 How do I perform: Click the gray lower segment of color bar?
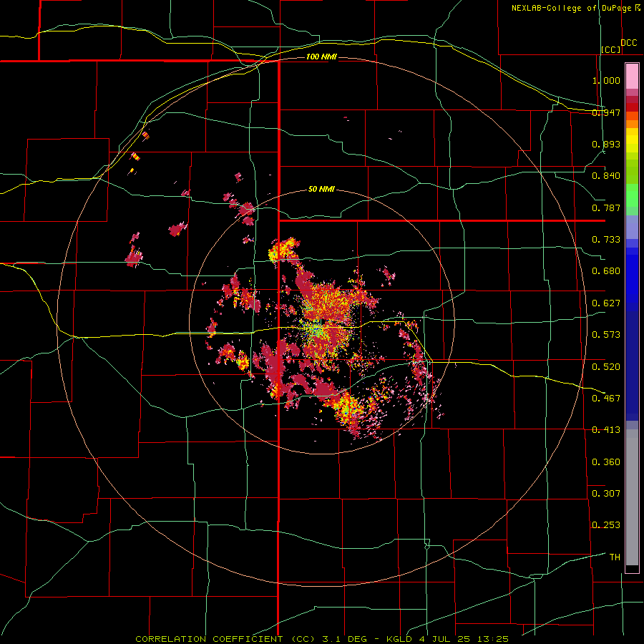632,497
